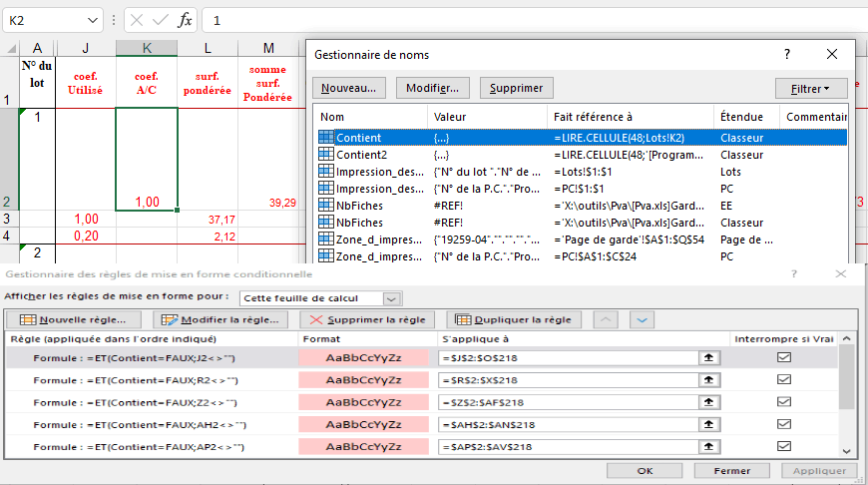Expand the Filtrer dropdown button
The image size is (868, 485).
pos(811,89)
